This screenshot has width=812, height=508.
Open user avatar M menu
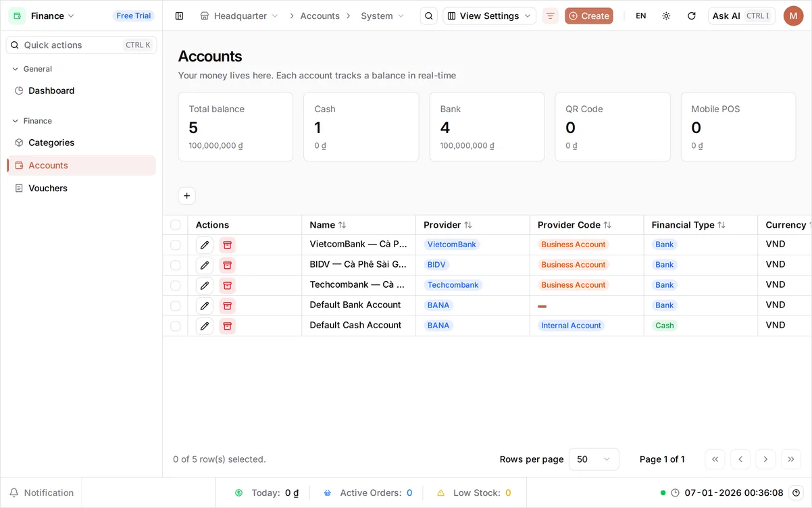pyautogui.click(x=793, y=16)
